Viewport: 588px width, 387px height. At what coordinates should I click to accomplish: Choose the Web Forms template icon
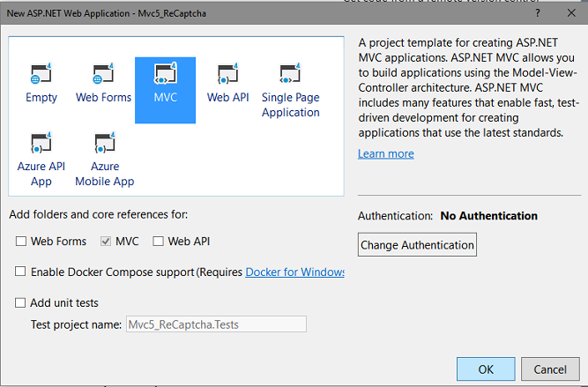(x=103, y=73)
